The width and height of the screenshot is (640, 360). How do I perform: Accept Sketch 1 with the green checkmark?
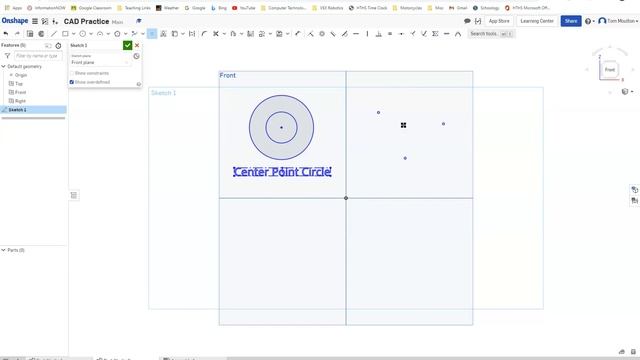tap(127, 45)
